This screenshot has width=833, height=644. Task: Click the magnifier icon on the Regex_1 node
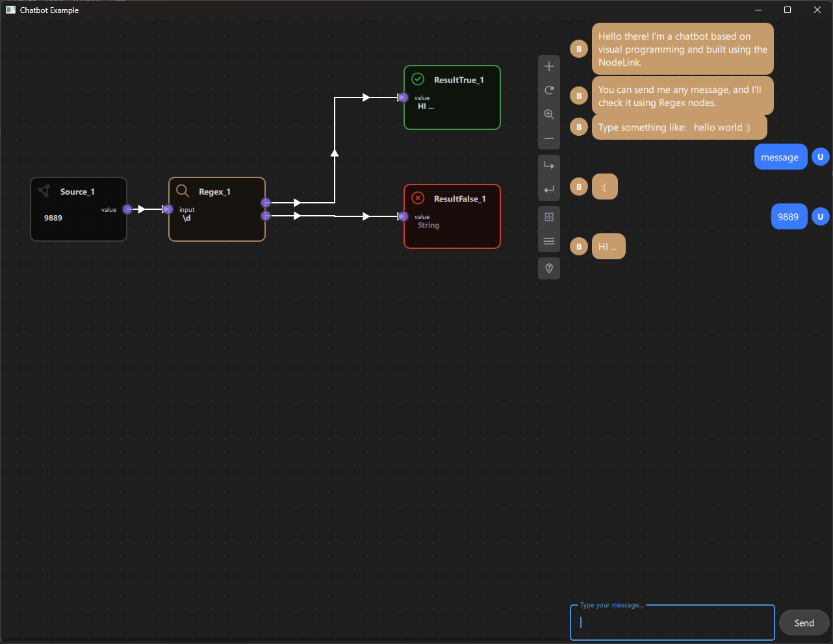183,190
